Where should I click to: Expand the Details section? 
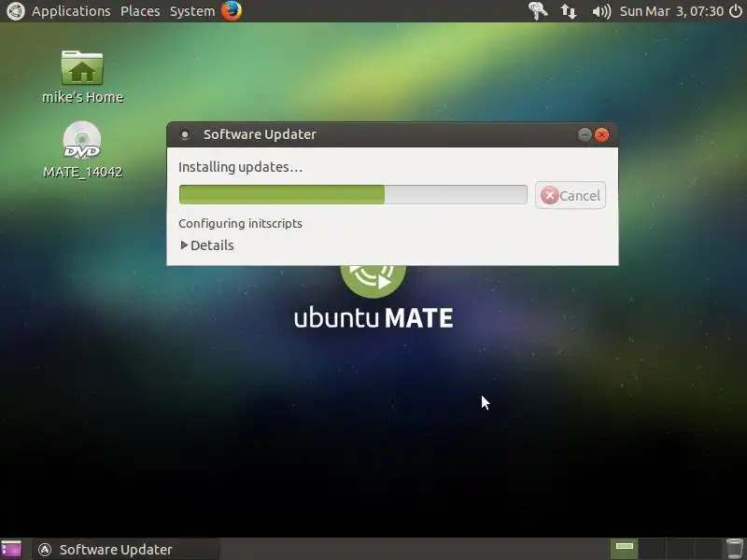coord(207,245)
